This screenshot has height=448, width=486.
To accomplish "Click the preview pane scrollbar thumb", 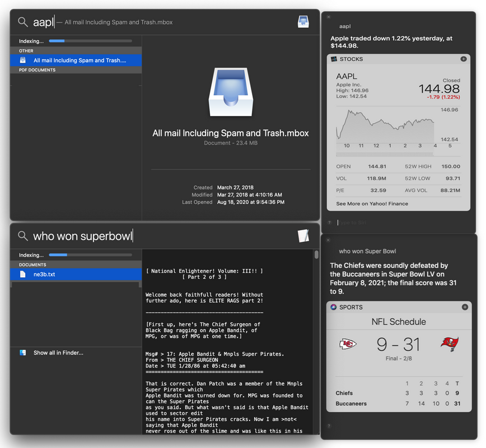I will coord(316,255).
